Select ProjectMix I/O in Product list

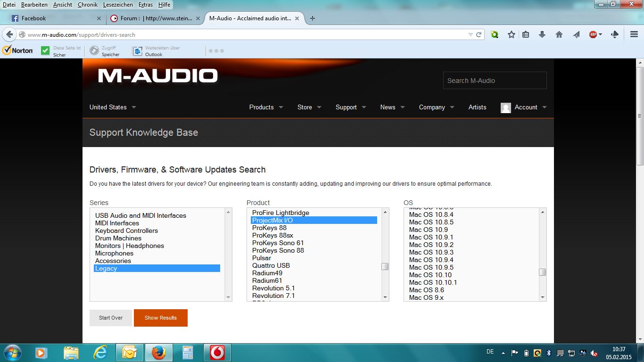[314, 220]
